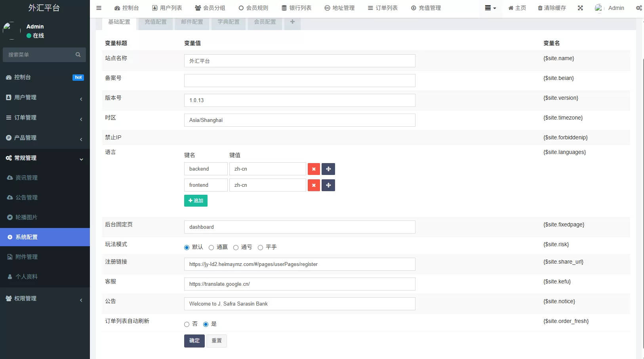The height and width of the screenshot is (359, 644).
Task: Open the hamburger dropdown in top bar
Action: 490,8
